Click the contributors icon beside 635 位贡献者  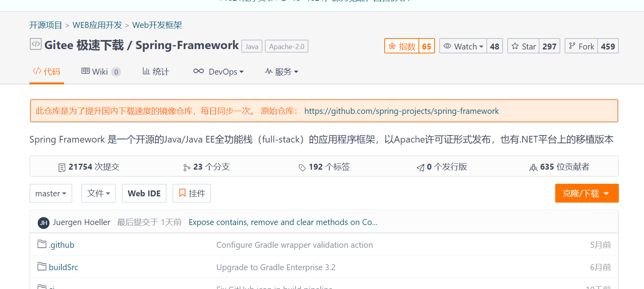pos(533,168)
